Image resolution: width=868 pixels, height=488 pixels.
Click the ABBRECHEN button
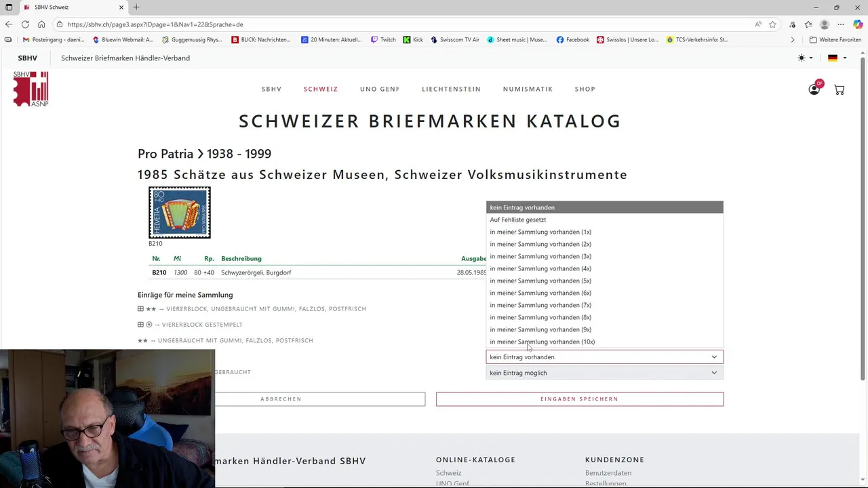pos(281,399)
